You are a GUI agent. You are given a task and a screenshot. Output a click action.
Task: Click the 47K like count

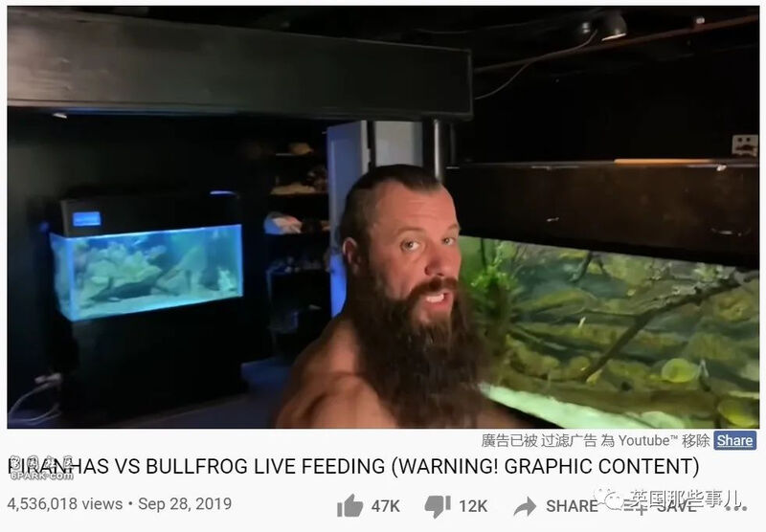[x=385, y=506]
